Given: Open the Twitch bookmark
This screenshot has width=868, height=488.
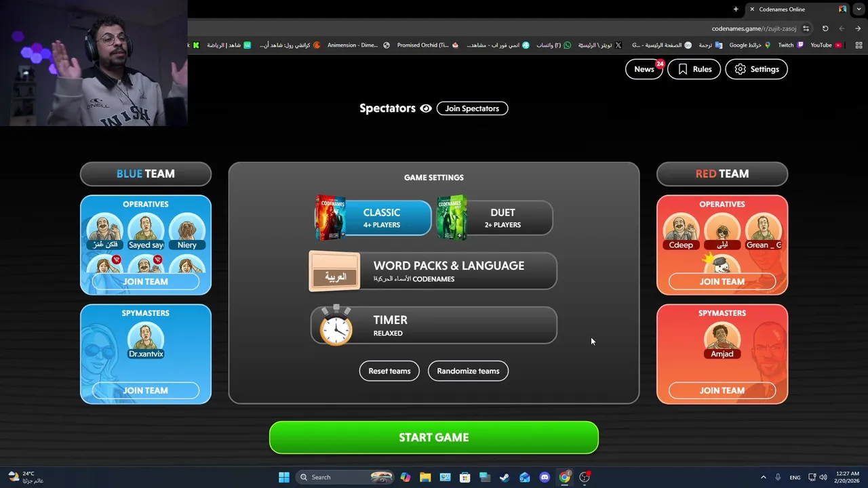Looking at the screenshot, I should [791, 45].
